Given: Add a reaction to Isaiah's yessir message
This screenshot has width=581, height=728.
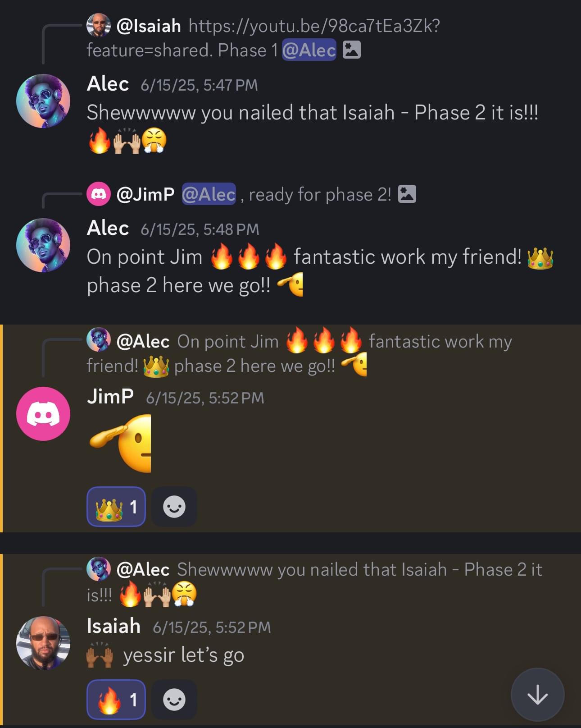Looking at the screenshot, I should pos(174,700).
